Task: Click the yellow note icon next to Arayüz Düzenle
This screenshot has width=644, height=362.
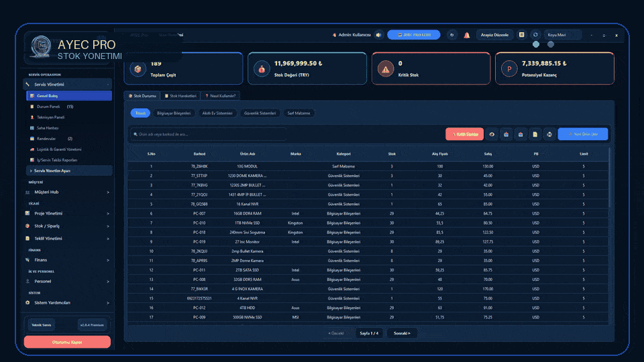Action: pos(521,35)
